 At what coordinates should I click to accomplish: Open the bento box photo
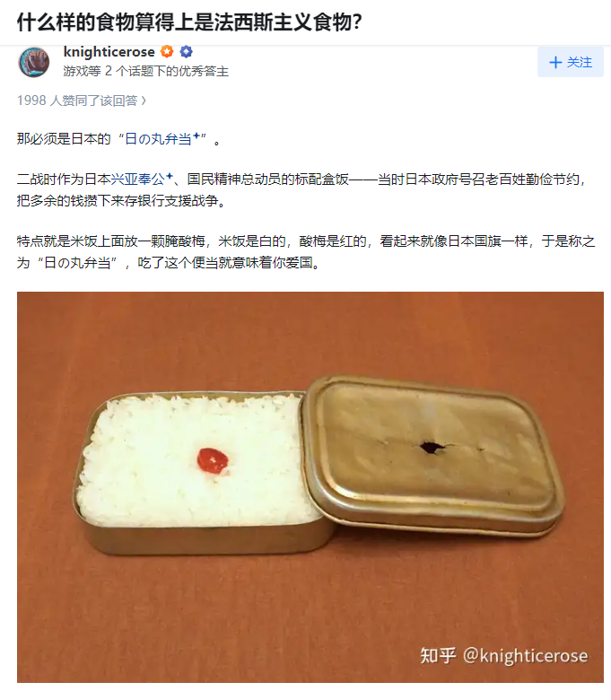[310, 487]
